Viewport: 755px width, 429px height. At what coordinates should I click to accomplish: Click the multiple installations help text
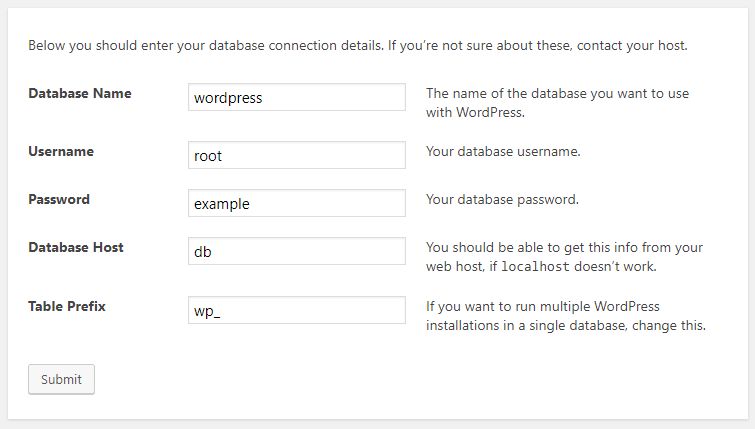[565, 316]
